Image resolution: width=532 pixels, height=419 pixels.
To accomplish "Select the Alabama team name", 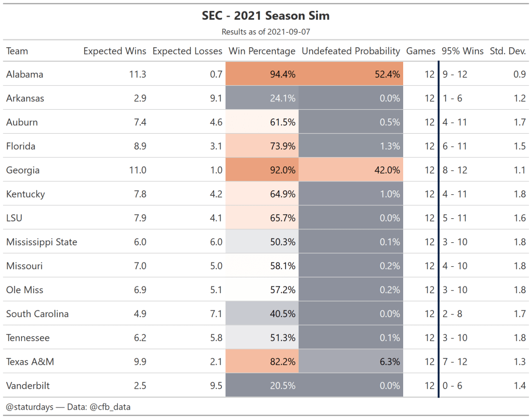I will [25, 74].
